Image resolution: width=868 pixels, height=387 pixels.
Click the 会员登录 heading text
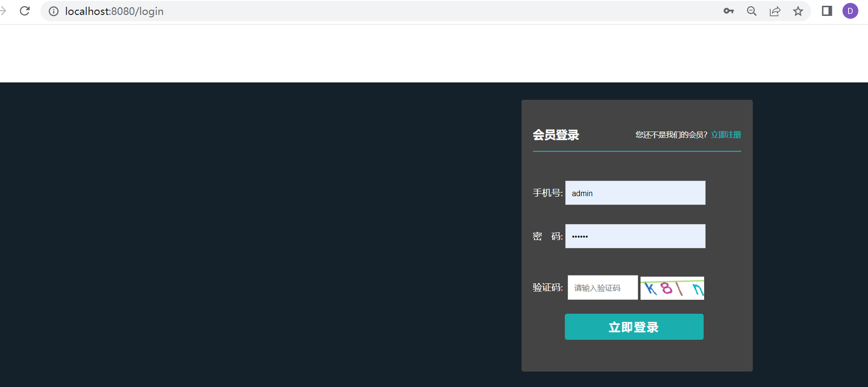(556, 135)
